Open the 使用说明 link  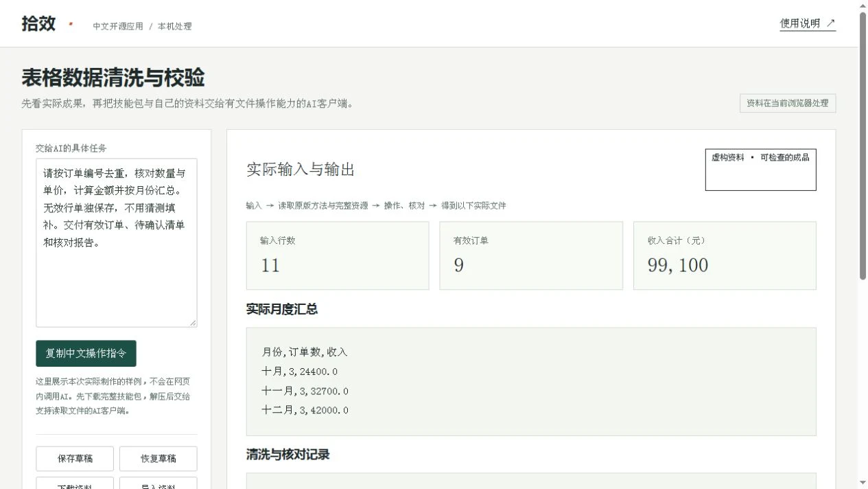coord(808,23)
